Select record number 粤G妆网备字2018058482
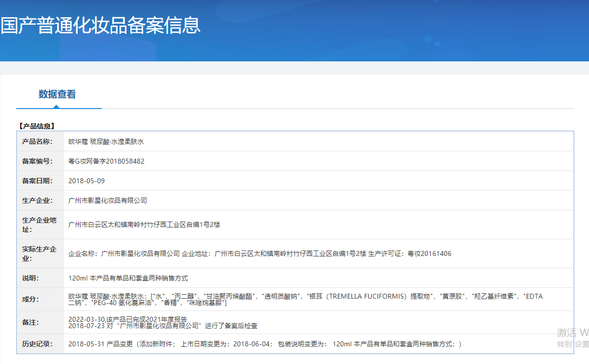Image resolution: width=589 pixels, height=364 pixels. point(106,161)
